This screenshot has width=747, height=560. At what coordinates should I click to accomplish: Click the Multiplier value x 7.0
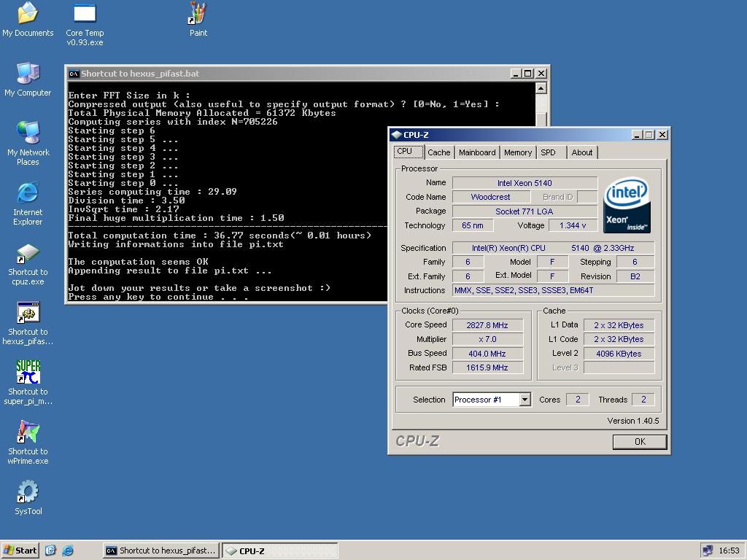[487, 339]
